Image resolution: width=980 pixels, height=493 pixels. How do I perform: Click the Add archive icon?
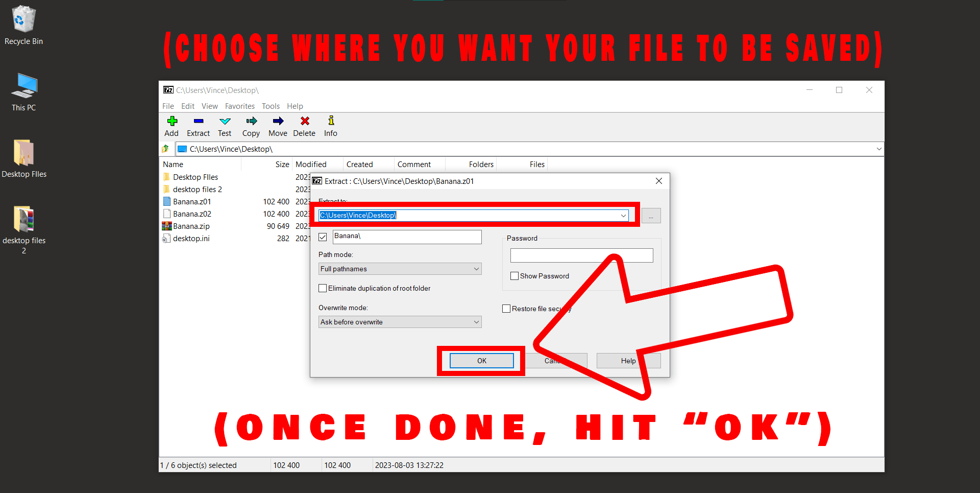(171, 126)
